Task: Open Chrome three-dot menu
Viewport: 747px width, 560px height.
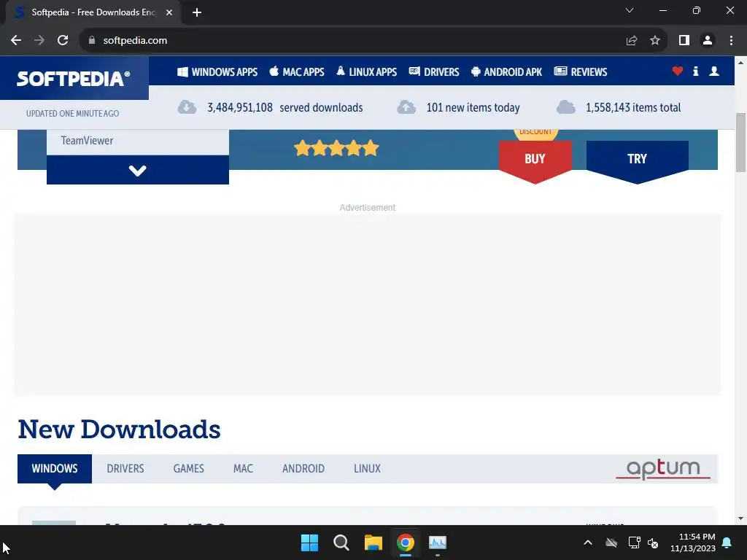Action: click(x=731, y=41)
